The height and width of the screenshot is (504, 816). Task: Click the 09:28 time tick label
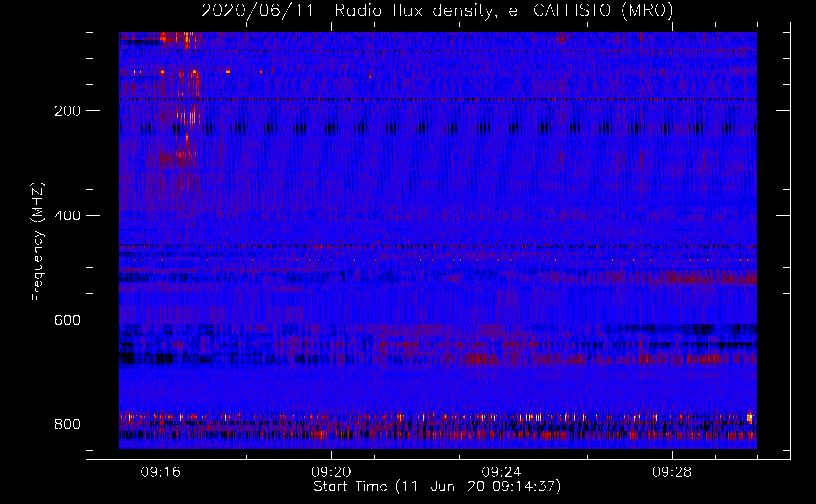(x=672, y=472)
